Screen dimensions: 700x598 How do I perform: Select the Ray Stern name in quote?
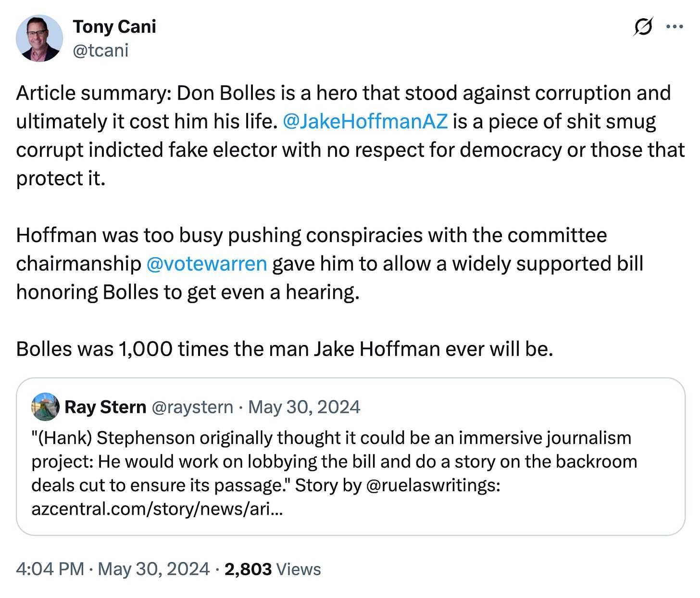pyautogui.click(x=105, y=407)
